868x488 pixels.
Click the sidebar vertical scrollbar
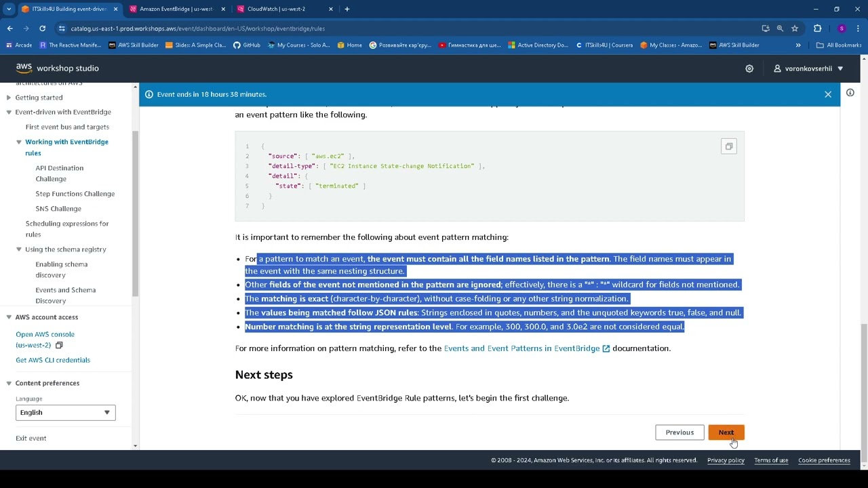click(x=136, y=213)
